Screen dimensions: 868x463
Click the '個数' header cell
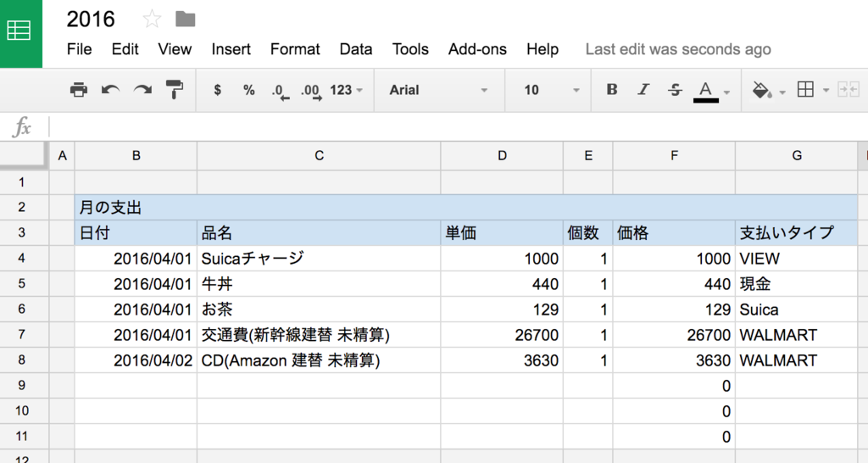[588, 232]
